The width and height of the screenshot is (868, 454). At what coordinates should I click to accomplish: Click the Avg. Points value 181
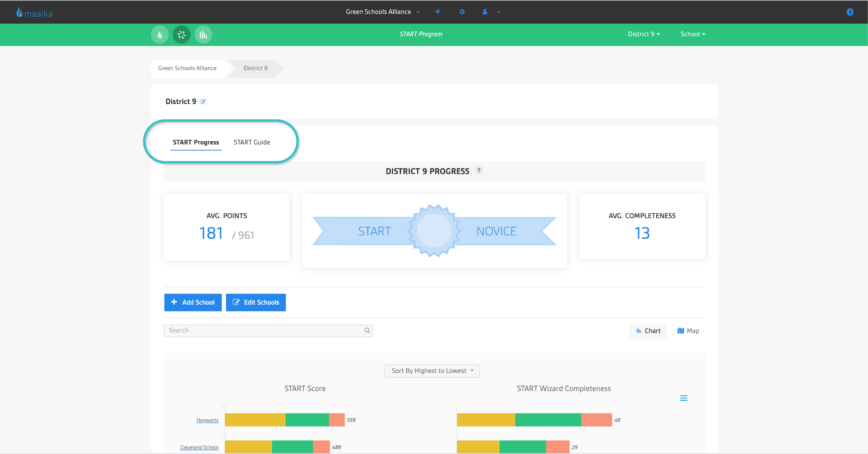pos(211,233)
